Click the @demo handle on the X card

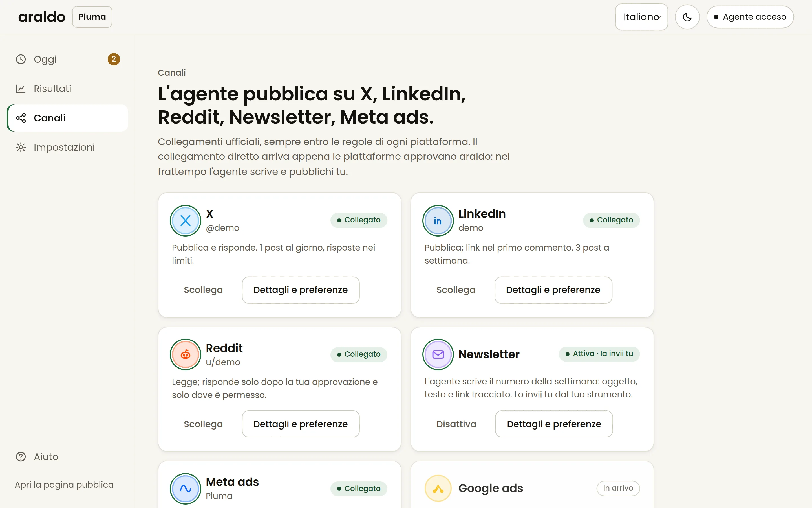pyautogui.click(x=222, y=228)
